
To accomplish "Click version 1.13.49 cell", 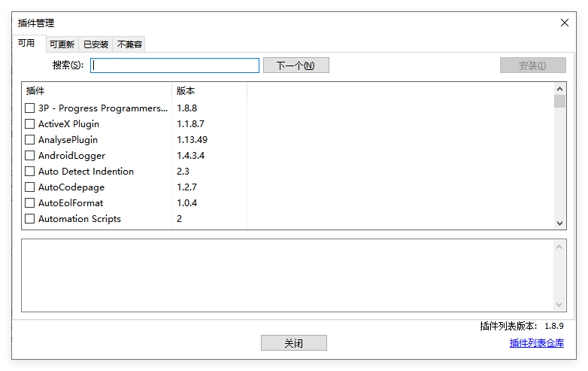I will (192, 139).
